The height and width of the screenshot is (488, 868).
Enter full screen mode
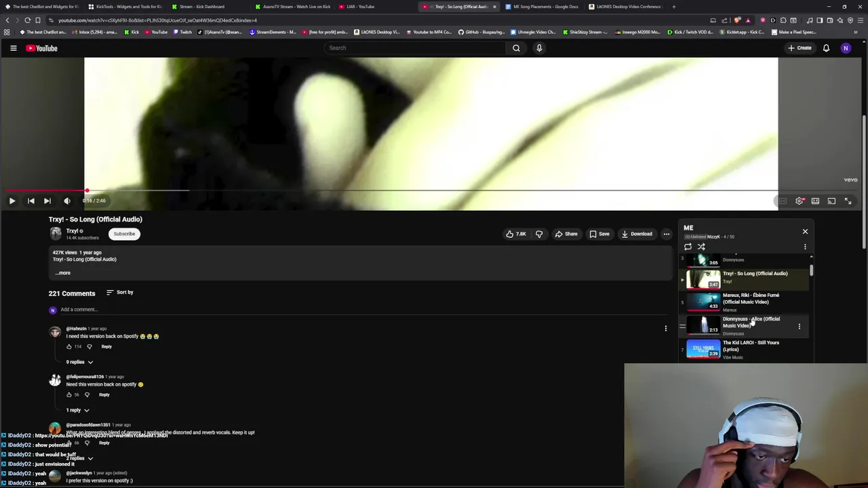(x=848, y=201)
